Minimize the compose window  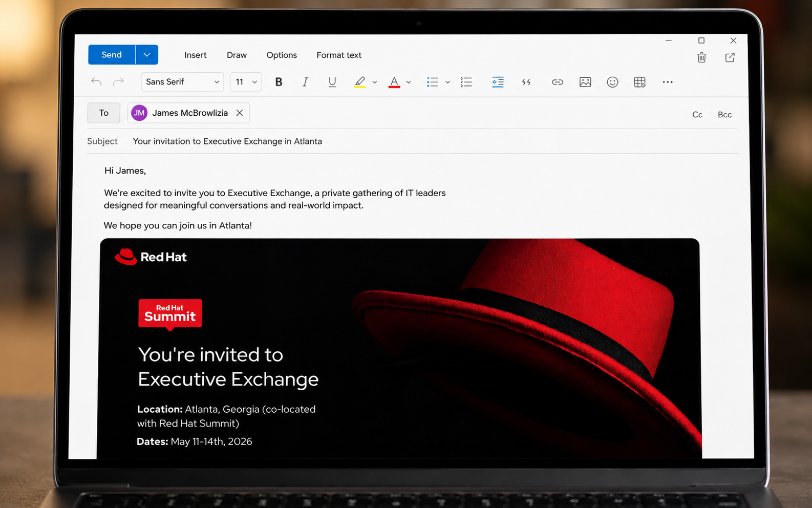669,40
